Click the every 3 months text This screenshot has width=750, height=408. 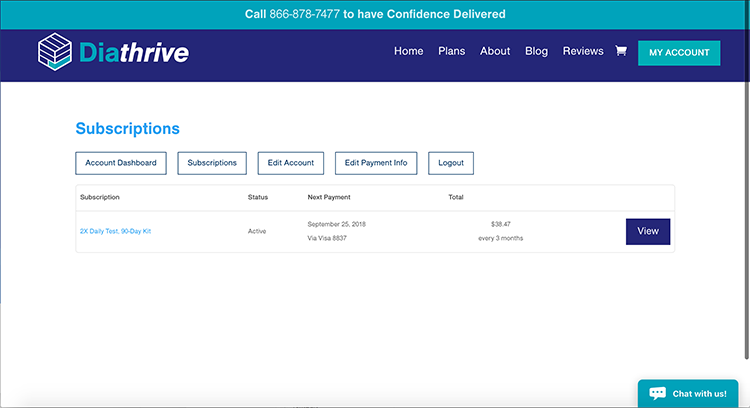point(501,238)
